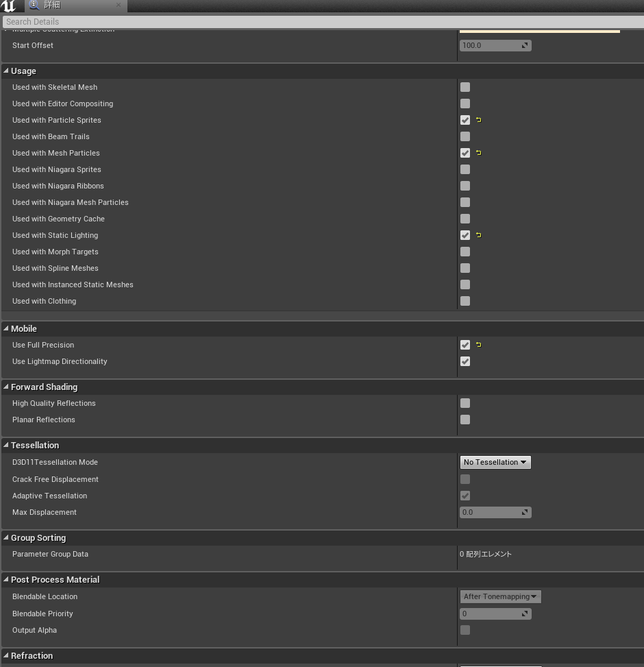Collapse the Post Process Material section
644x667 pixels.
point(6,579)
